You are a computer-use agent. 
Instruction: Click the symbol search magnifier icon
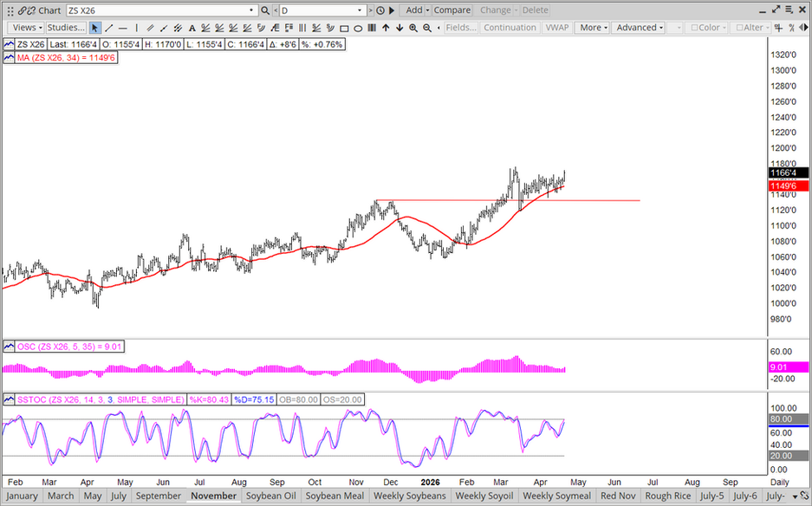click(265, 10)
